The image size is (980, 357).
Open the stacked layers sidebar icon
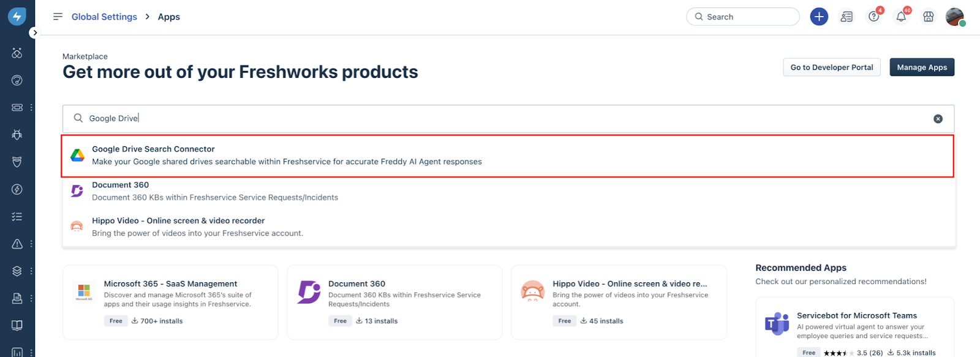17,271
